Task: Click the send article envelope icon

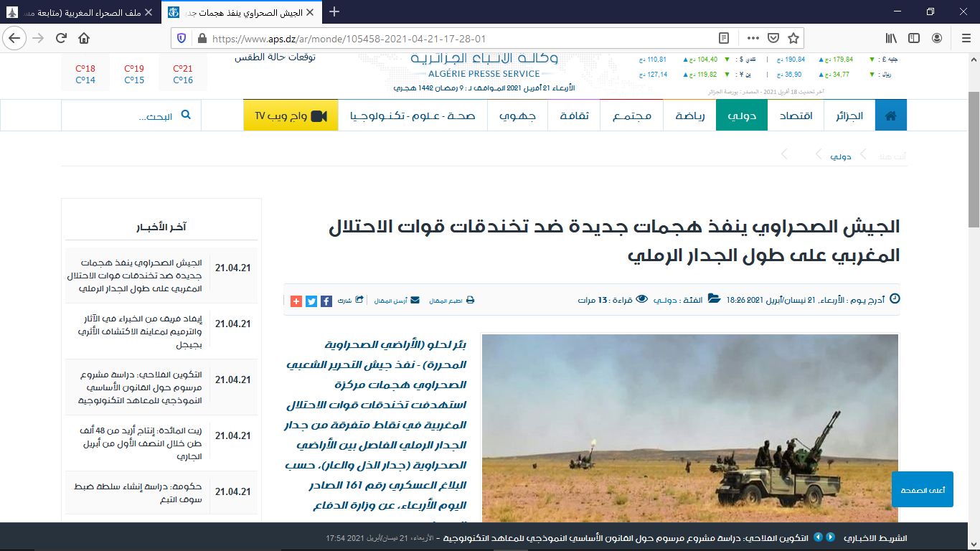Action: pos(415,301)
